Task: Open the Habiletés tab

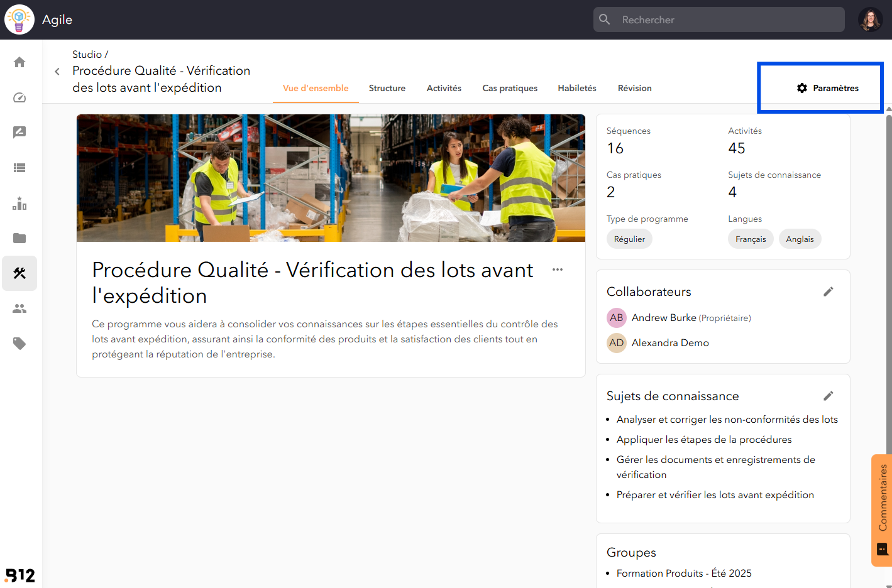Action: coord(577,88)
